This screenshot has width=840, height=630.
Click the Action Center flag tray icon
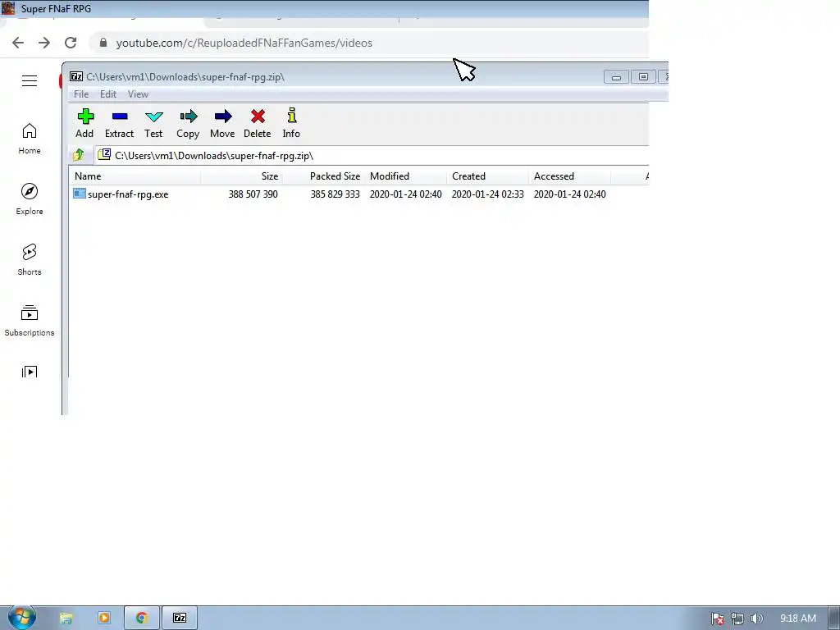pos(717,619)
